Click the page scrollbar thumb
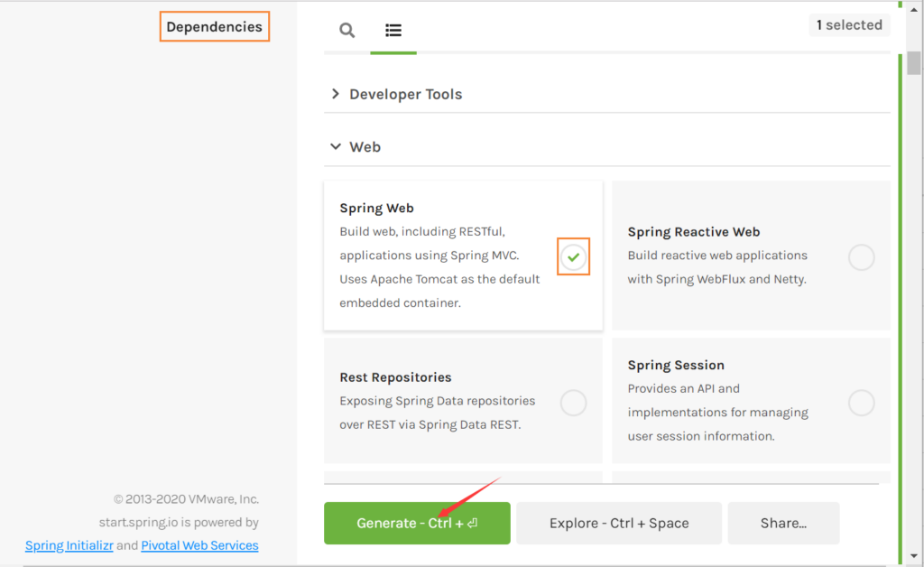Viewport: 924px width, 567px height. tap(914, 63)
